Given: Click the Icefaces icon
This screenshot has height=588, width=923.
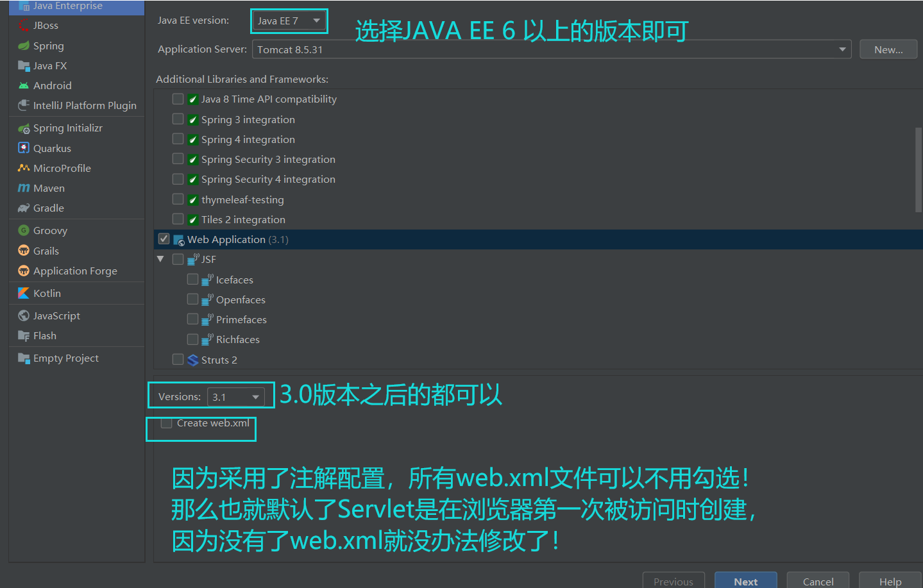Looking at the screenshot, I should point(207,280).
